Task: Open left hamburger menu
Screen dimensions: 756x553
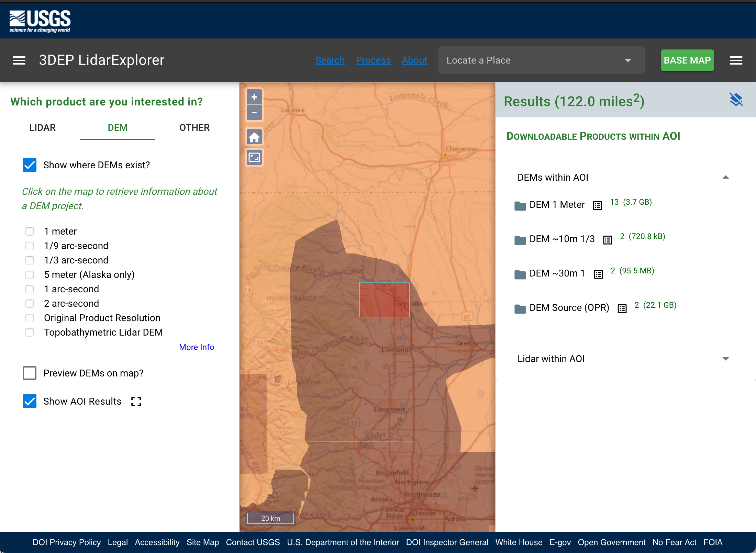Action: (x=19, y=60)
